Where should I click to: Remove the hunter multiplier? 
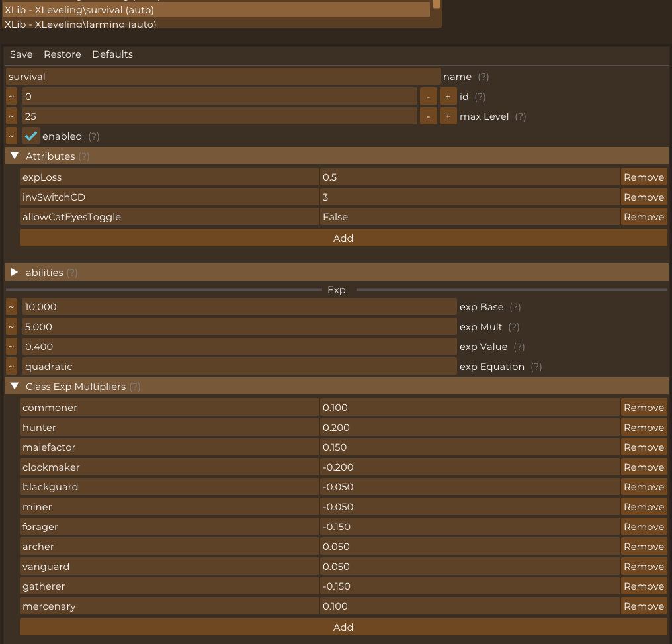pyautogui.click(x=644, y=427)
